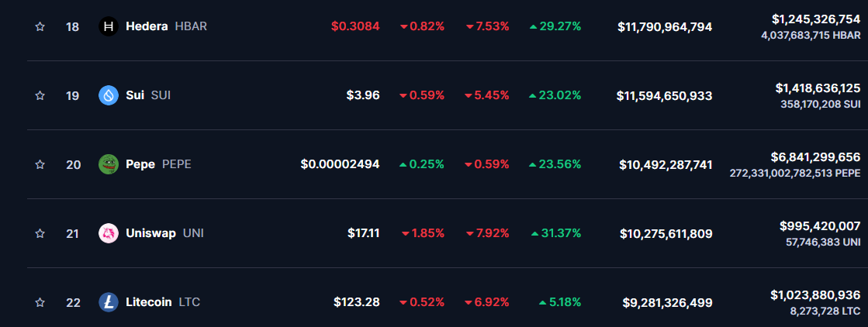
Task: Click the Sui water drop logo
Action: [108, 95]
